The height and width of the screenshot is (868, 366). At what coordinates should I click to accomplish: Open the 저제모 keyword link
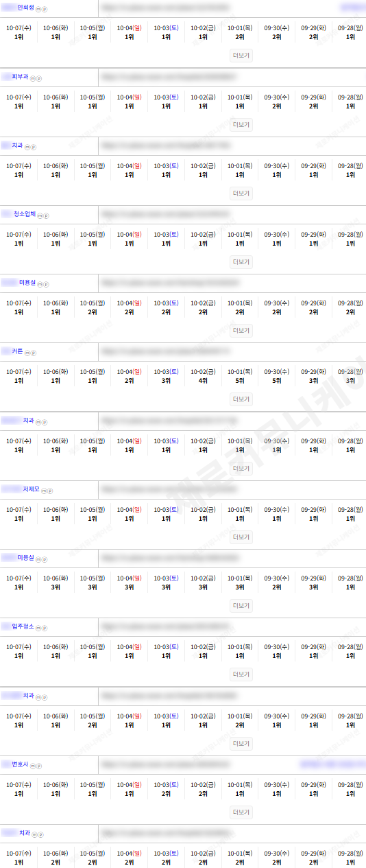tap(31, 489)
